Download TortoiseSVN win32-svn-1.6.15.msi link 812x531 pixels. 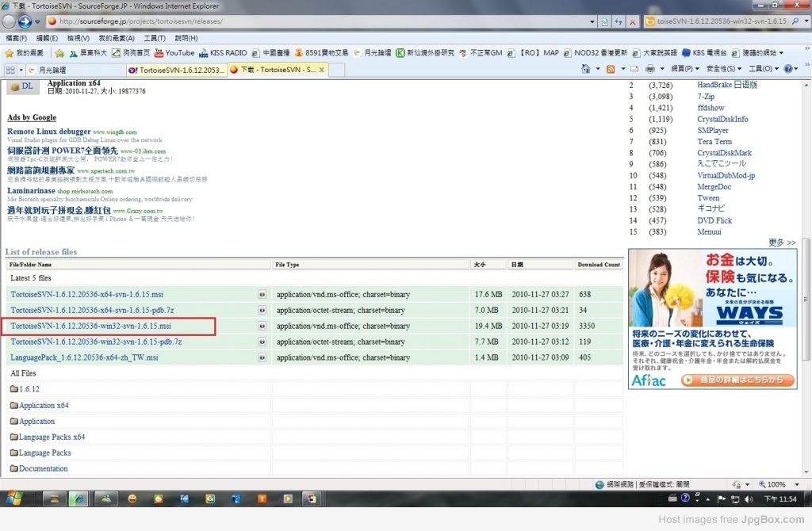coord(91,326)
